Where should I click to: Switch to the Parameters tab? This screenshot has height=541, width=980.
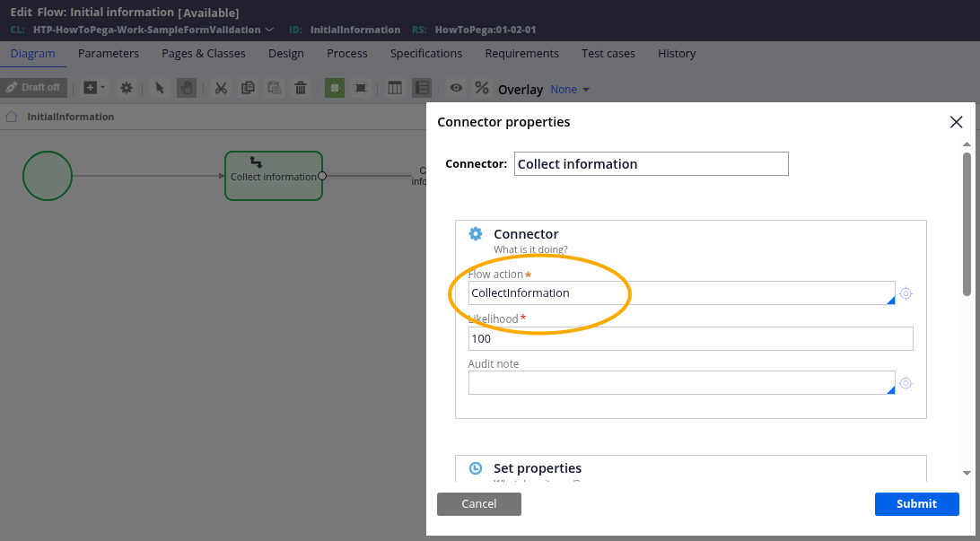[108, 54]
